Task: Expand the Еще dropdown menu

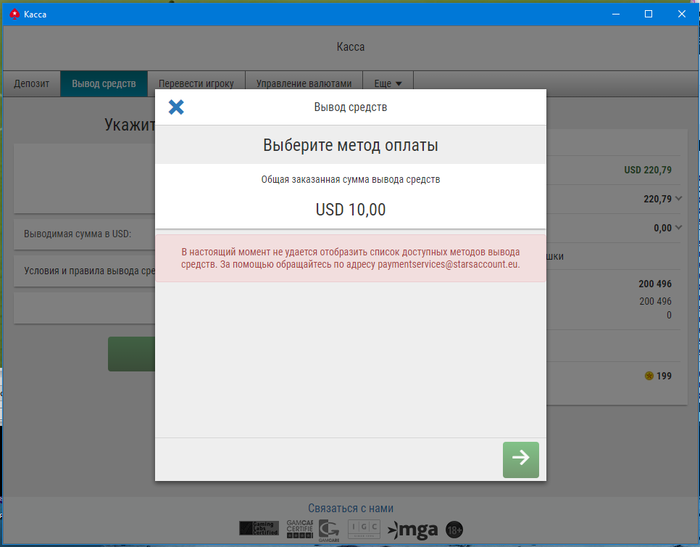Action: click(388, 84)
